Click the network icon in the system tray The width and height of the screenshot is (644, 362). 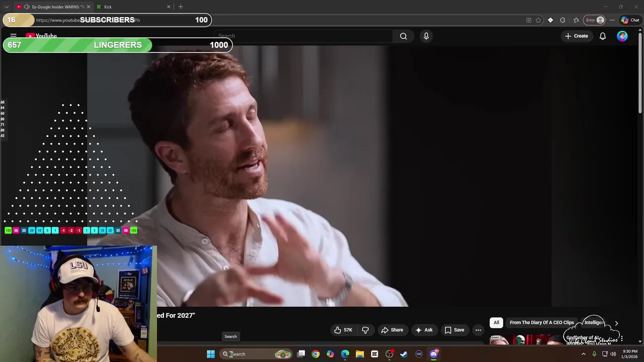pyautogui.click(x=605, y=354)
